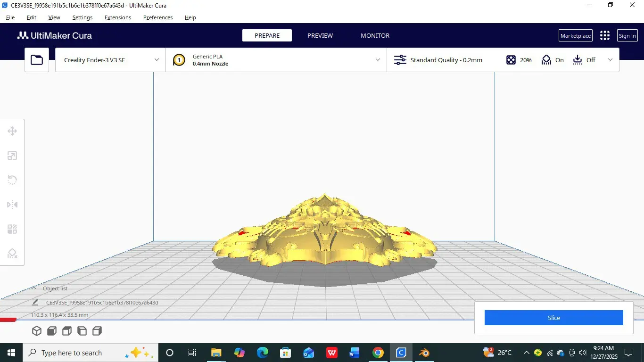Image resolution: width=644 pixels, height=362 pixels.
Task: Open Google Chrome from the taskbar
Action: [378, 353]
